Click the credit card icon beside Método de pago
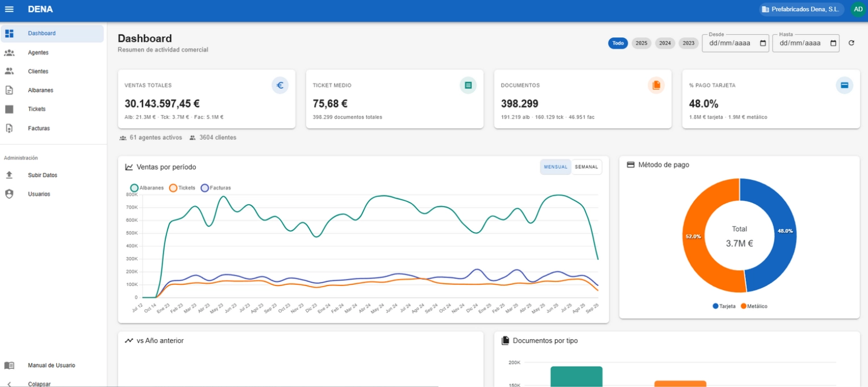868x387 pixels. pyautogui.click(x=631, y=165)
